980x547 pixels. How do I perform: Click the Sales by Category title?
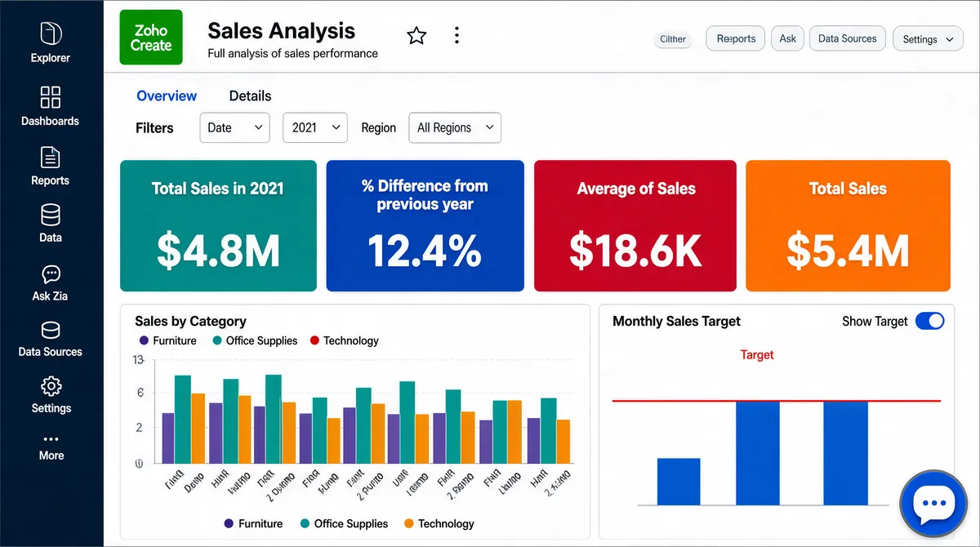[x=190, y=321]
